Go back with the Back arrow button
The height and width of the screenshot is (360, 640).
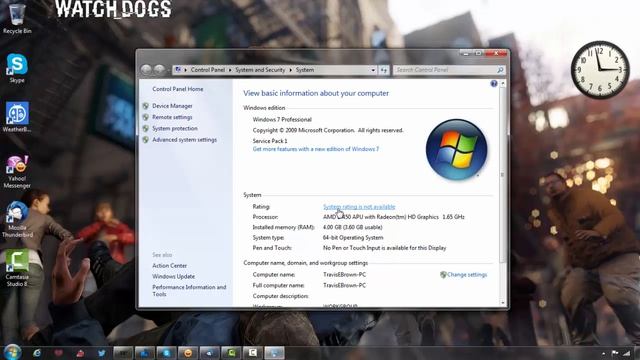tap(146, 70)
